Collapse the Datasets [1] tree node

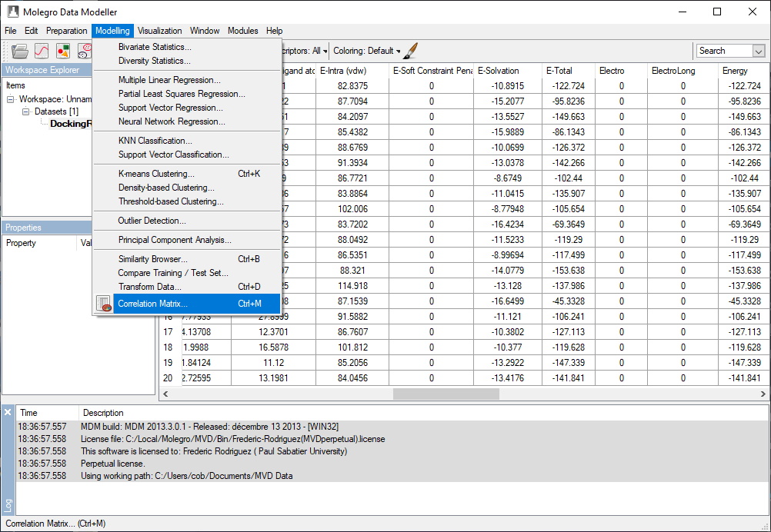(x=26, y=111)
